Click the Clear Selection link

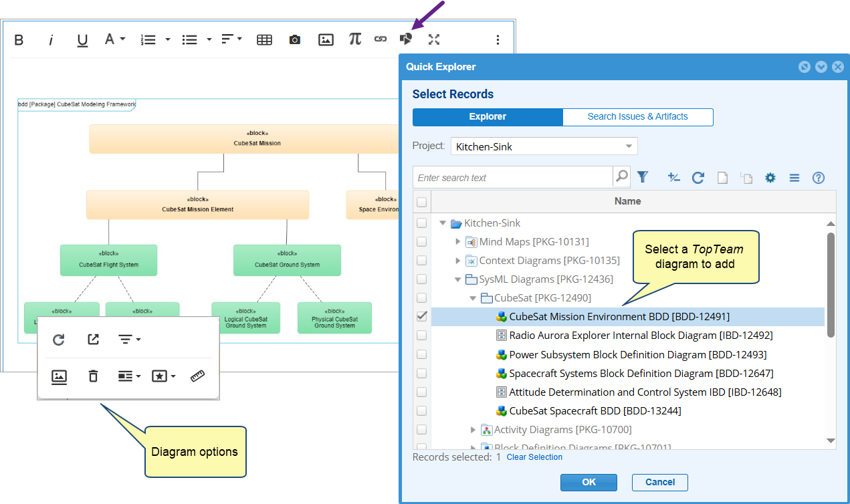click(534, 457)
